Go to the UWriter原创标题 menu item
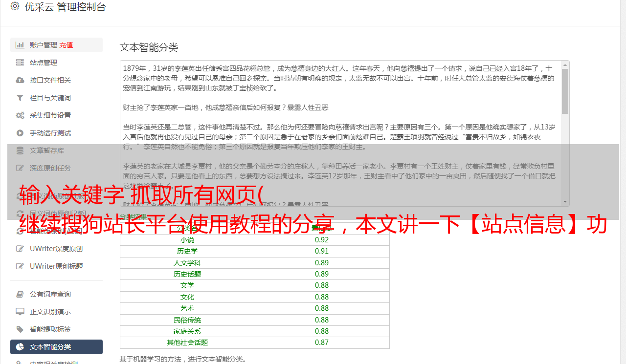Viewport: 626px width, 364px height. (x=56, y=266)
